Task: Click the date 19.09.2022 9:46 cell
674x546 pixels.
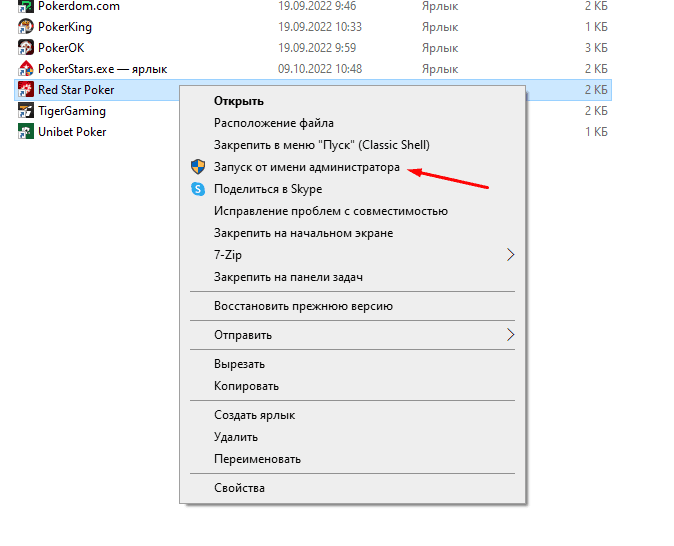Action: pos(317,6)
